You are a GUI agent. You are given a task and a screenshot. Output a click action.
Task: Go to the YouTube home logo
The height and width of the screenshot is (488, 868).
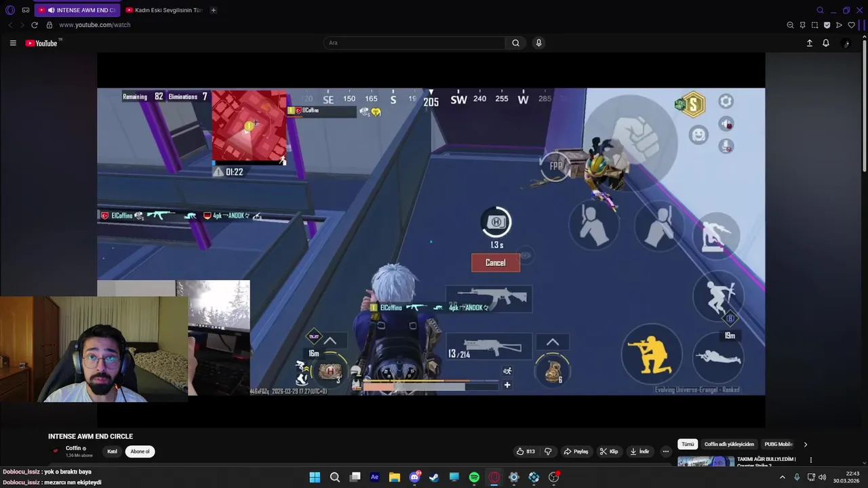tap(41, 43)
